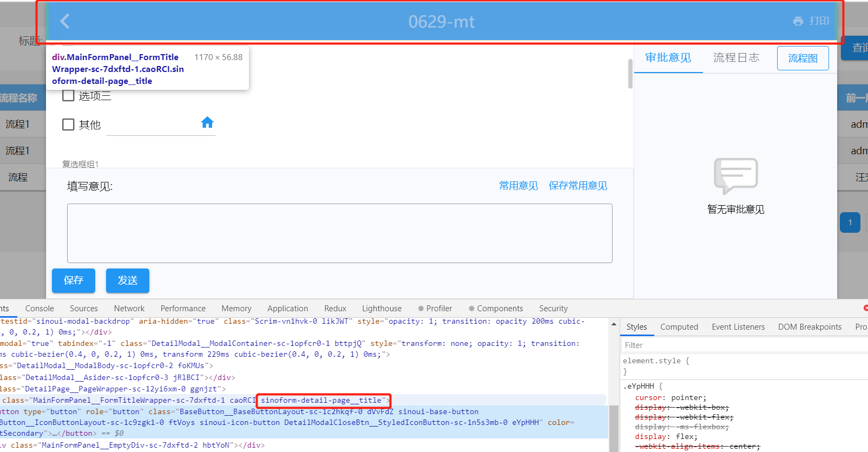The height and width of the screenshot is (452, 868).
Task: Click the cursor: pointer CSS declaration
Action: (670, 398)
